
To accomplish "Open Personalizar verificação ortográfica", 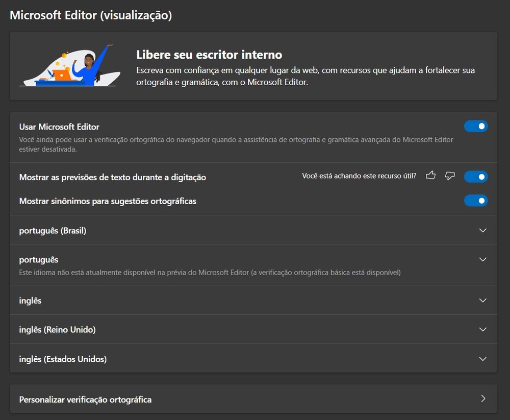I will click(x=85, y=399).
